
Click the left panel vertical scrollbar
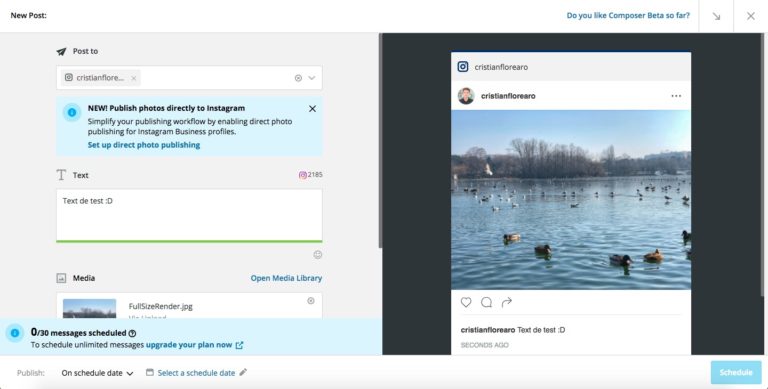click(x=380, y=141)
